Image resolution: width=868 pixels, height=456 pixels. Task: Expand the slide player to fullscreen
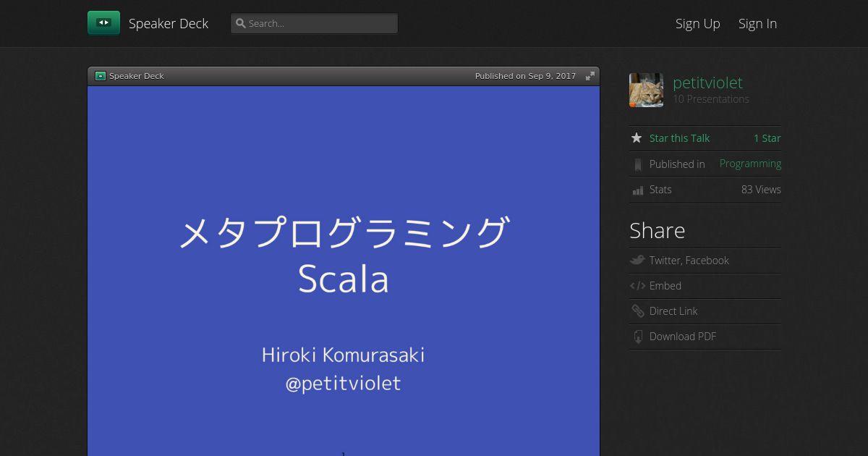pos(590,76)
